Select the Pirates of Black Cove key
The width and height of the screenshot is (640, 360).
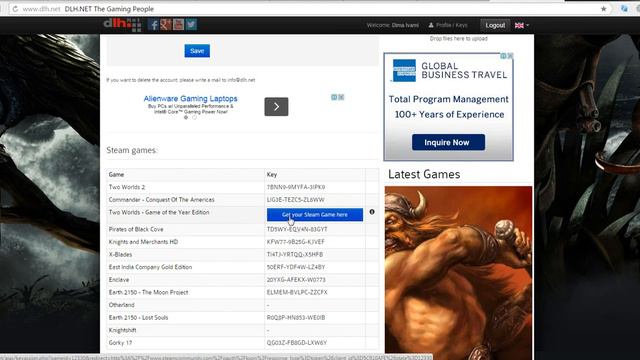click(297, 229)
